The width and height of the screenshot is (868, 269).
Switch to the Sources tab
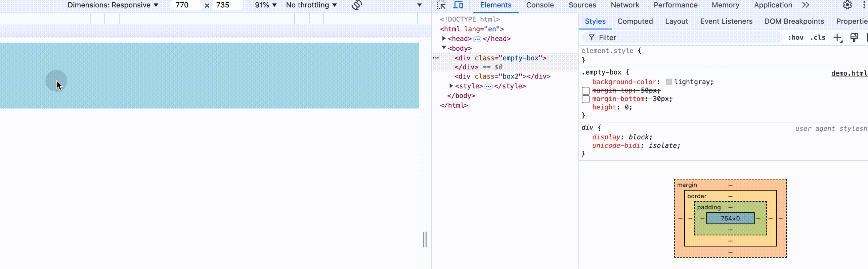pyautogui.click(x=582, y=5)
